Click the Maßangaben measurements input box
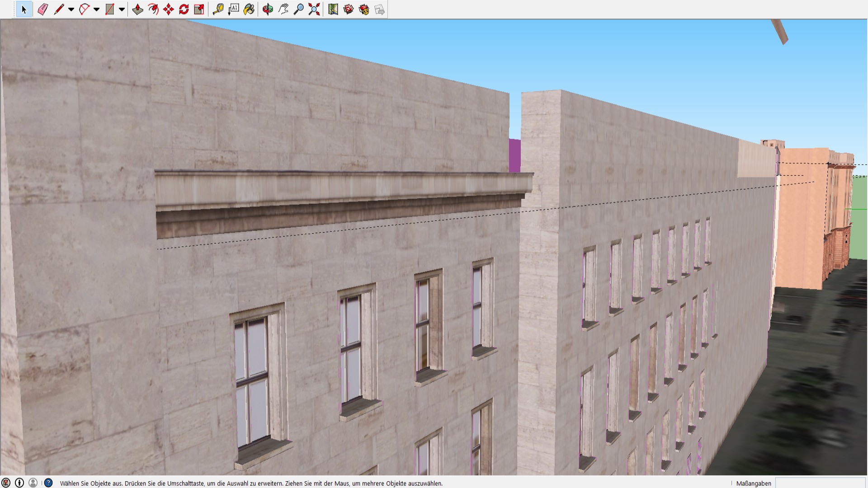Screen dimensions: 868x488 point(821,483)
